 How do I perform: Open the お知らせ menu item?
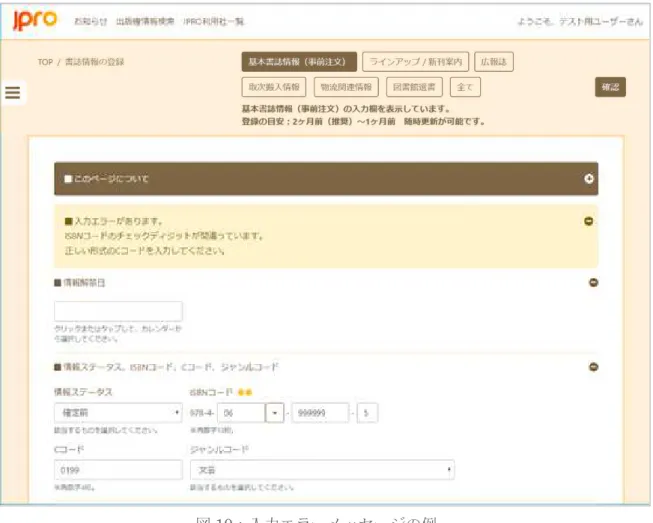(90, 21)
